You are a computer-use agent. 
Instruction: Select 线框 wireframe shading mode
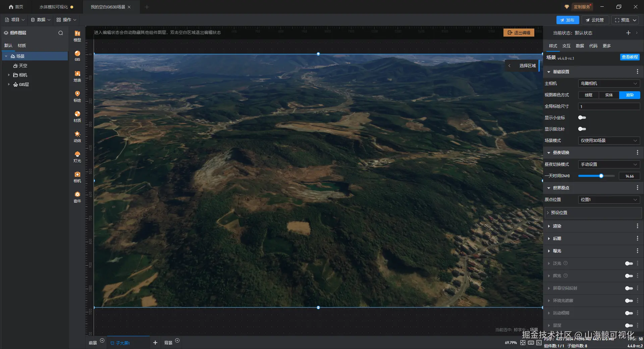click(x=588, y=95)
